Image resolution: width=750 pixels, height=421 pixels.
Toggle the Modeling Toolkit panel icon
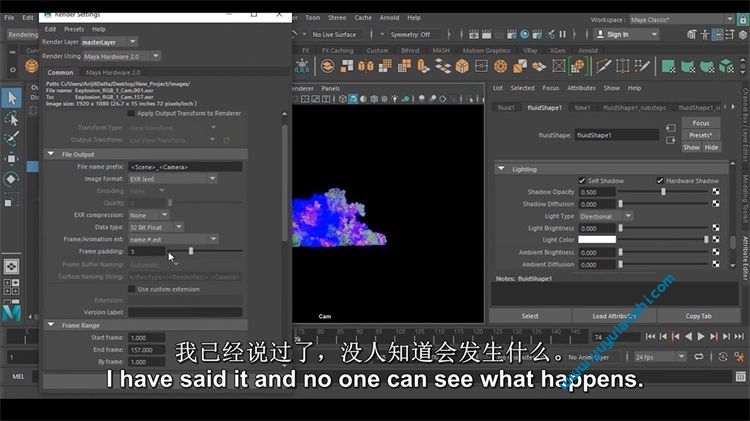692,34
